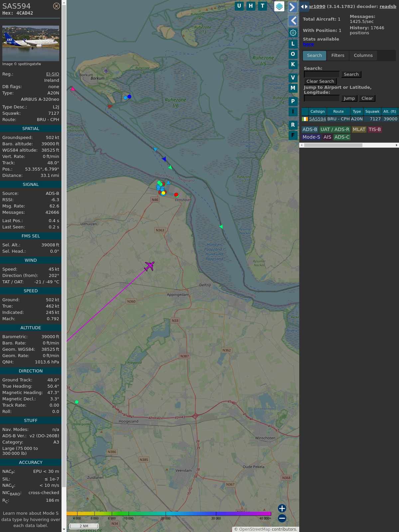
Task: Toggle the I map button
Action: coord(293,112)
